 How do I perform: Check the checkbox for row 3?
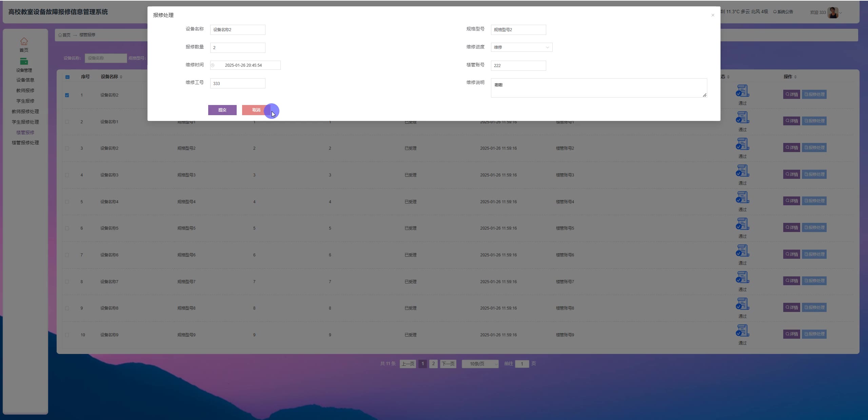pyautogui.click(x=67, y=148)
